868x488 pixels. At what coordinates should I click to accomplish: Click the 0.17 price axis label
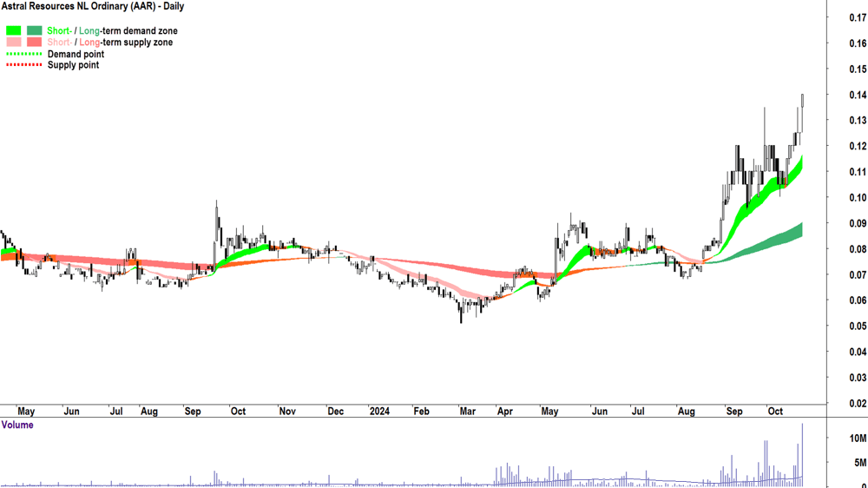point(858,17)
